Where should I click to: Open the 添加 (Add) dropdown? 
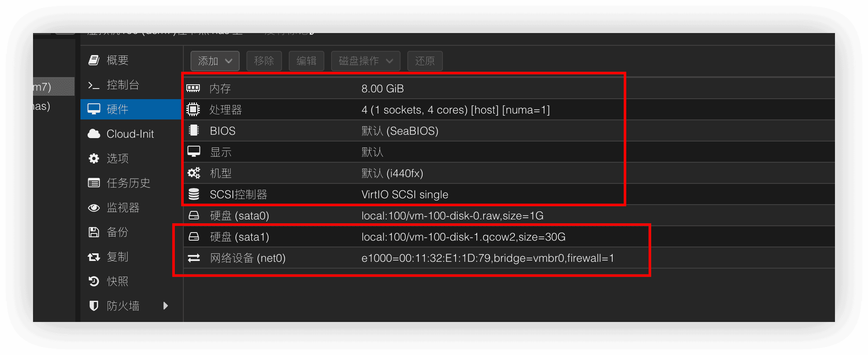click(215, 61)
